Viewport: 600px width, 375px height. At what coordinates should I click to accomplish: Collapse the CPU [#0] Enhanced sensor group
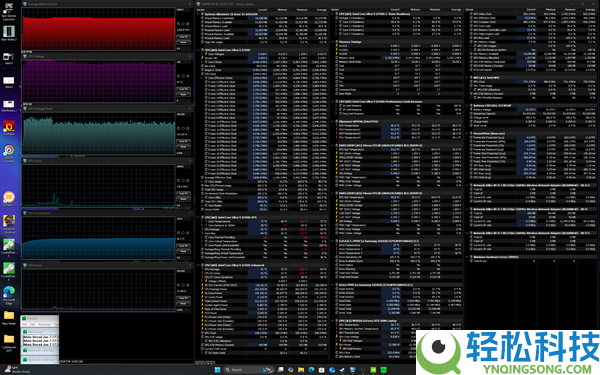(x=199, y=265)
